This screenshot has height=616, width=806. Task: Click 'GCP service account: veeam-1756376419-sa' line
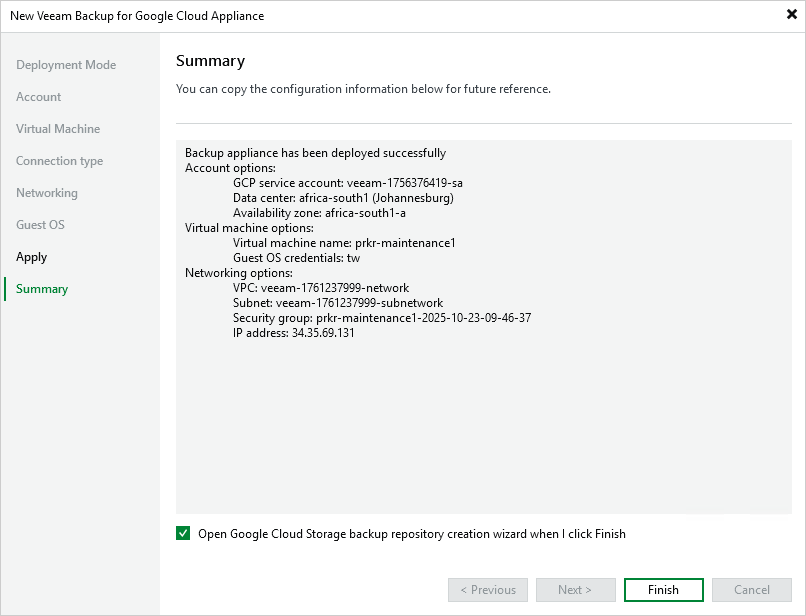point(347,183)
